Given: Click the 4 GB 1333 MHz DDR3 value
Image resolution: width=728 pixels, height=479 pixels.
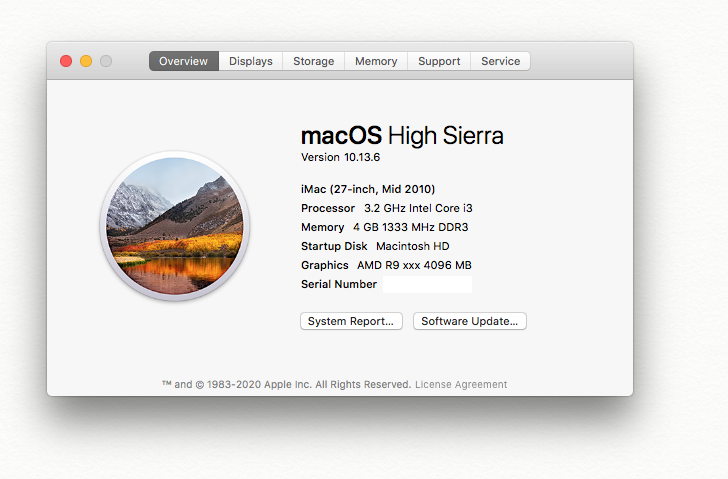Looking at the screenshot, I should pyautogui.click(x=410, y=227).
